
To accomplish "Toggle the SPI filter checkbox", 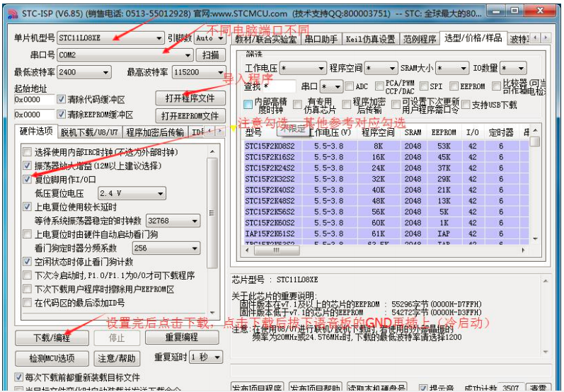I will [424, 86].
